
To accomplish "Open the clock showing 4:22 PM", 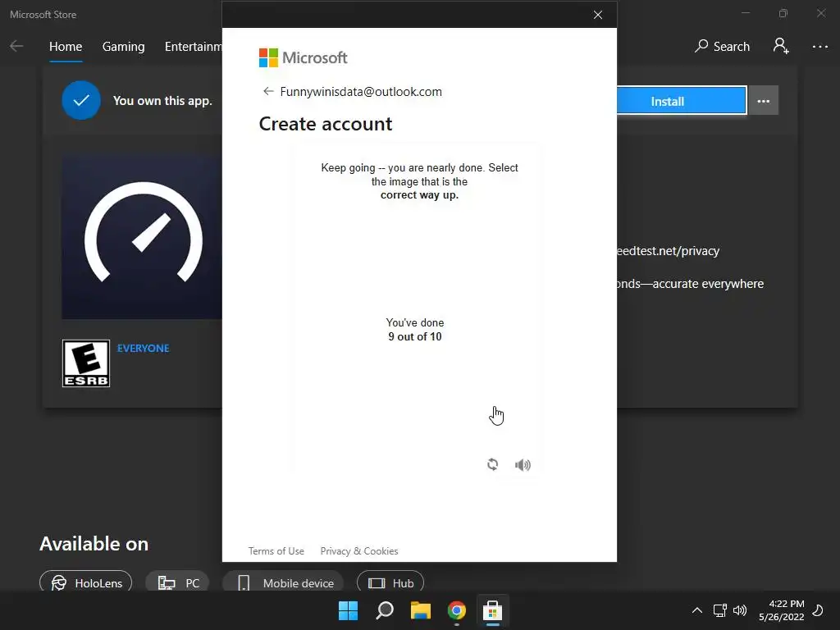I will 782,610.
